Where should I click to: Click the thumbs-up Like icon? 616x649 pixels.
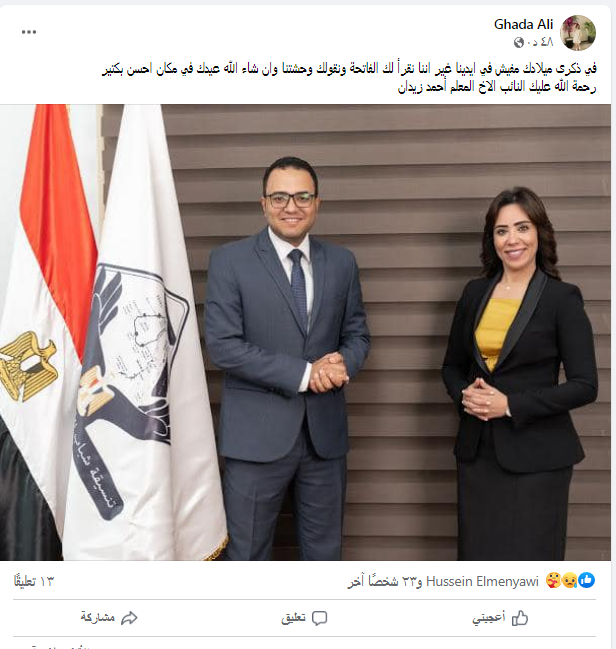tap(520, 618)
